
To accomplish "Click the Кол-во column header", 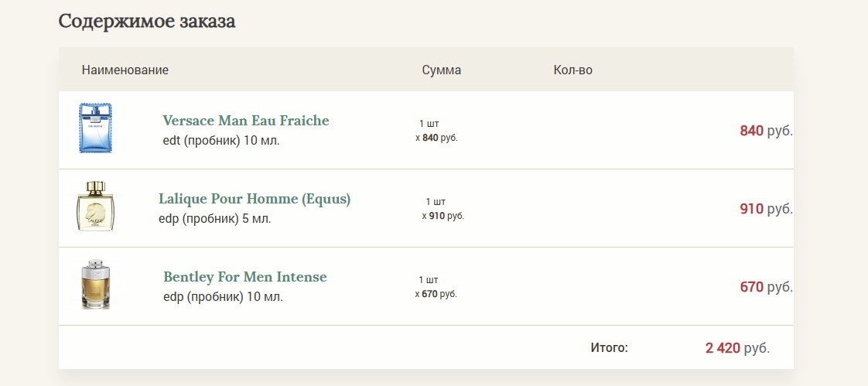I will [573, 70].
